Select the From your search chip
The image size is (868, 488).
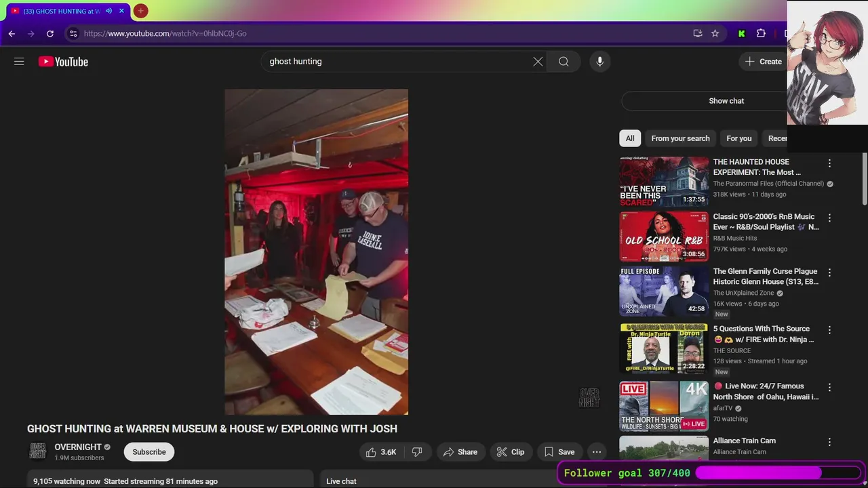(680, 138)
